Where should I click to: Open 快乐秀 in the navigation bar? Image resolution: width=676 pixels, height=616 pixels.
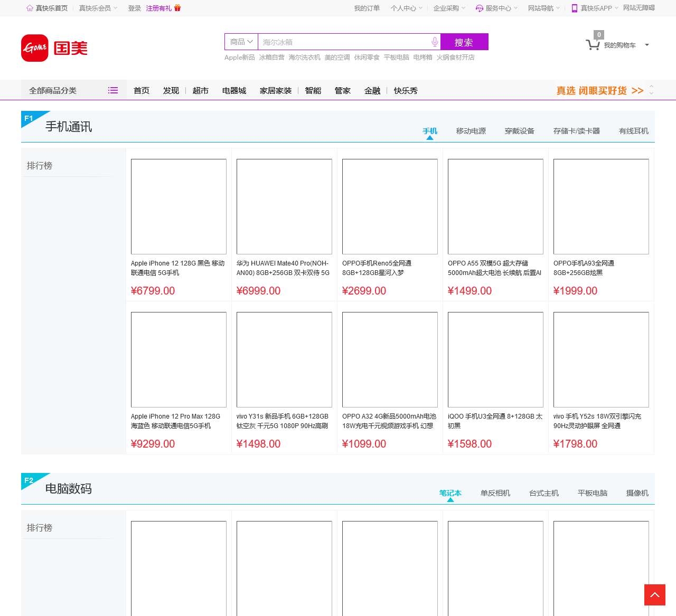(x=406, y=90)
